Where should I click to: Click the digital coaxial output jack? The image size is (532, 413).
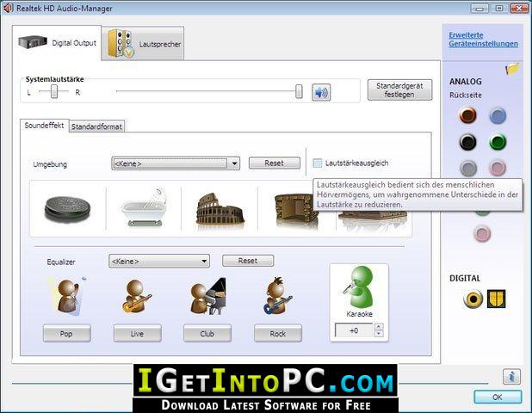tap(473, 299)
